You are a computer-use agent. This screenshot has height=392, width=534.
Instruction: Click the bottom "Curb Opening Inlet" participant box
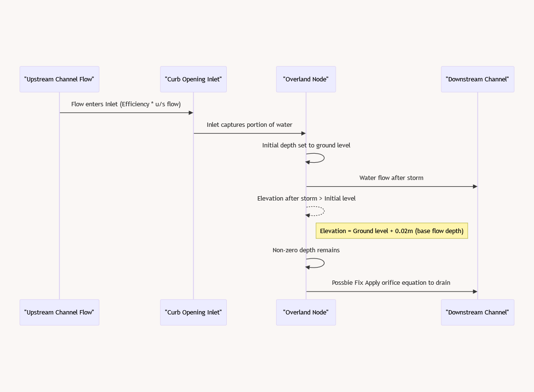coord(193,312)
